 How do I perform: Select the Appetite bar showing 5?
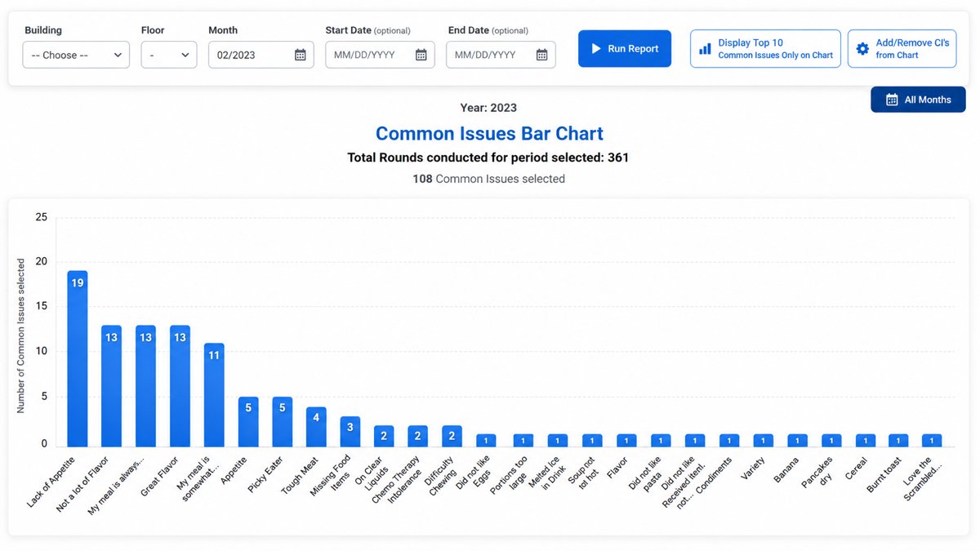[x=248, y=422]
